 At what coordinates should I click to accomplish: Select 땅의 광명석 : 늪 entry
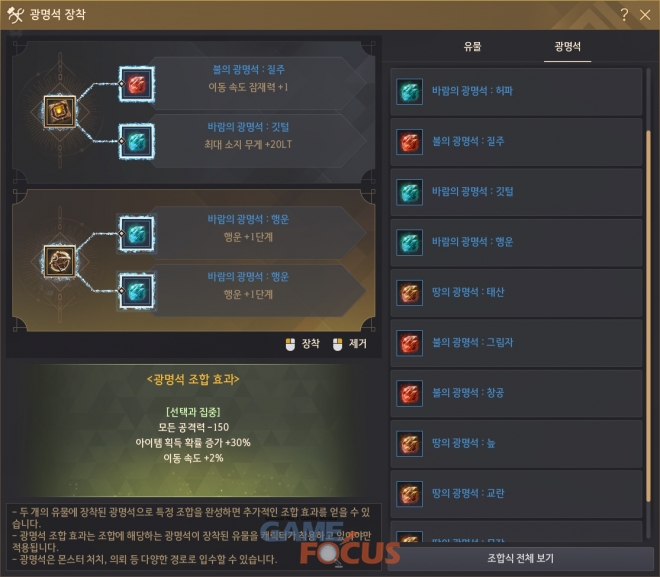[516, 444]
